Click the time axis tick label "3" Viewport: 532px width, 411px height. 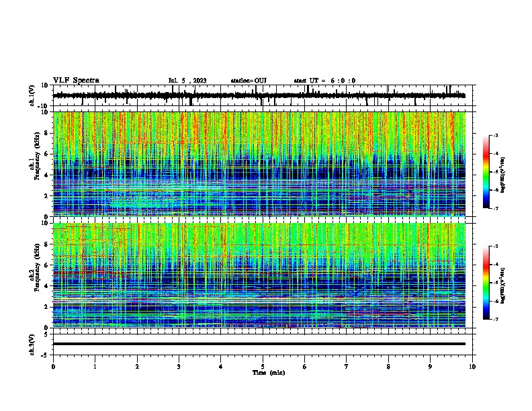pos(179,367)
